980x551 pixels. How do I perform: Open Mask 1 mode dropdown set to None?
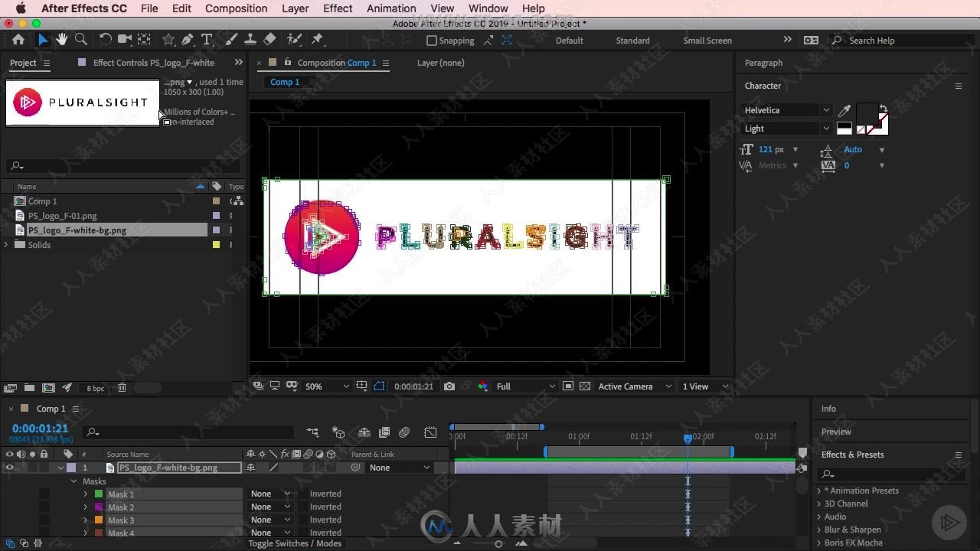270,494
